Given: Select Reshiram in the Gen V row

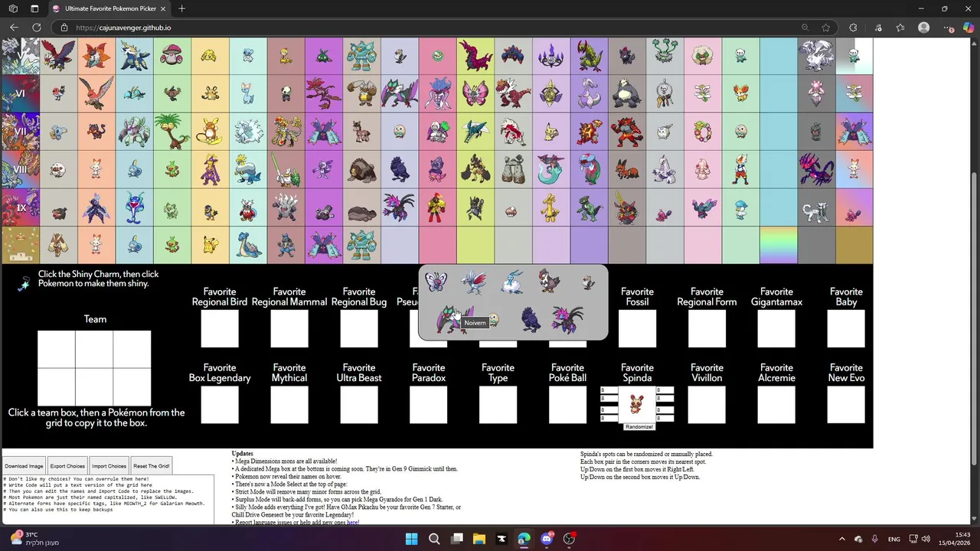Looking at the screenshot, I should 816,56.
